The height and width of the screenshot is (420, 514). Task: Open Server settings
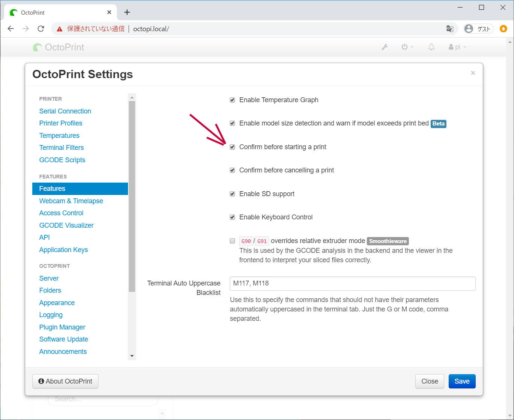click(x=49, y=278)
